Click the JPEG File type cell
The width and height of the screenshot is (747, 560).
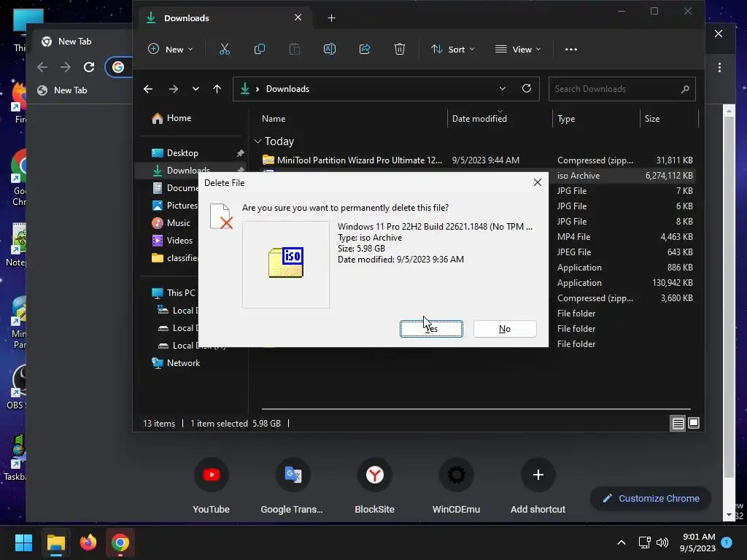pyautogui.click(x=574, y=252)
